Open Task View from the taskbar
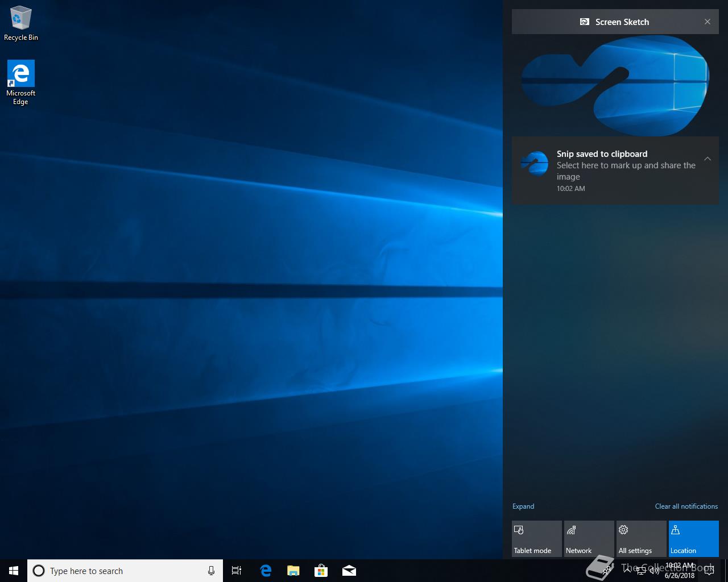The width and height of the screenshot is (728, 582). tap(237, 571)
